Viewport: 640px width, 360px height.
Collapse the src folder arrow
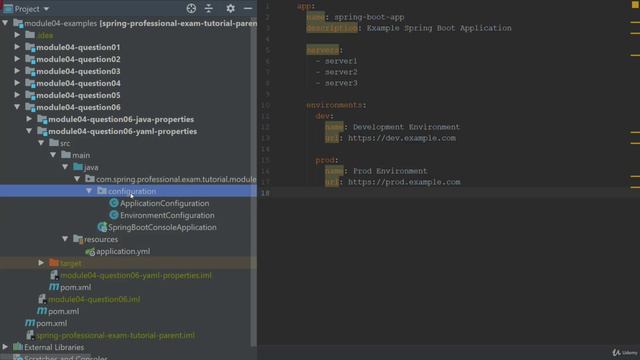[x=41, y=143]
